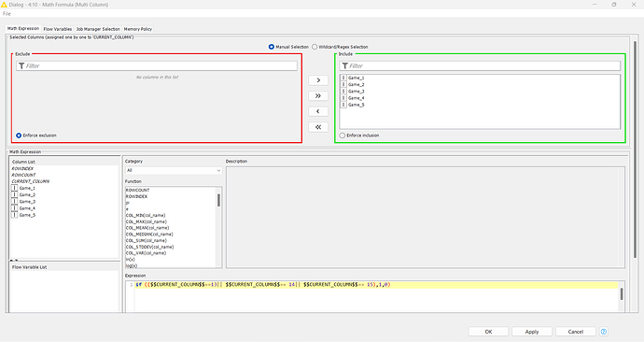Select COL_STDDEV(col_name) function
644x342 pixels.
tap(149, 247)
